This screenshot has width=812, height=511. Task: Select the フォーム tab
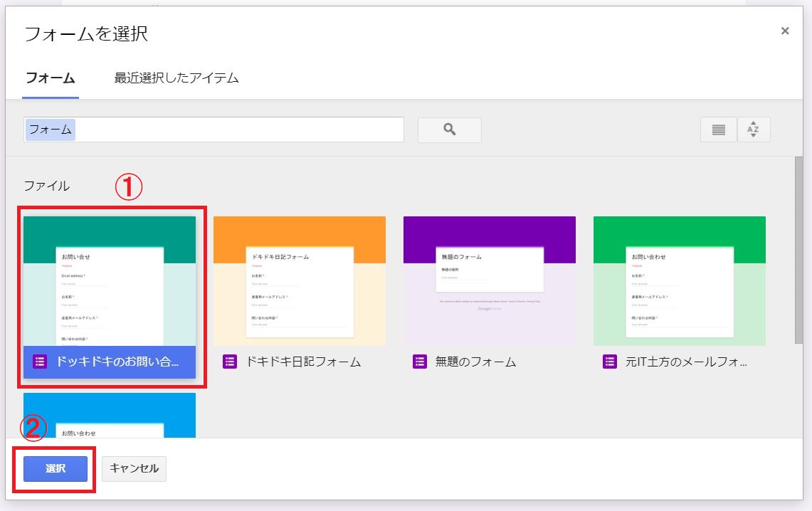click(50, 78)
